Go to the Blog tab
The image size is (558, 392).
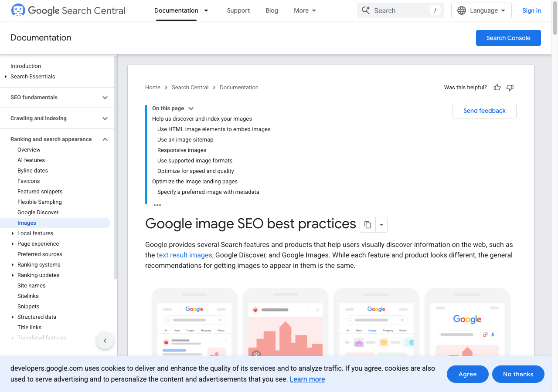click(272, 10)
